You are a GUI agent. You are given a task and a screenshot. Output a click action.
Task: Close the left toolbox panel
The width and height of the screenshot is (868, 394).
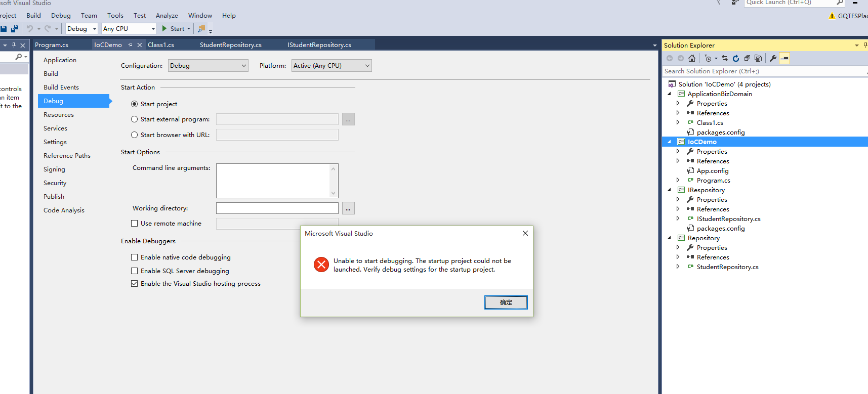23,45
